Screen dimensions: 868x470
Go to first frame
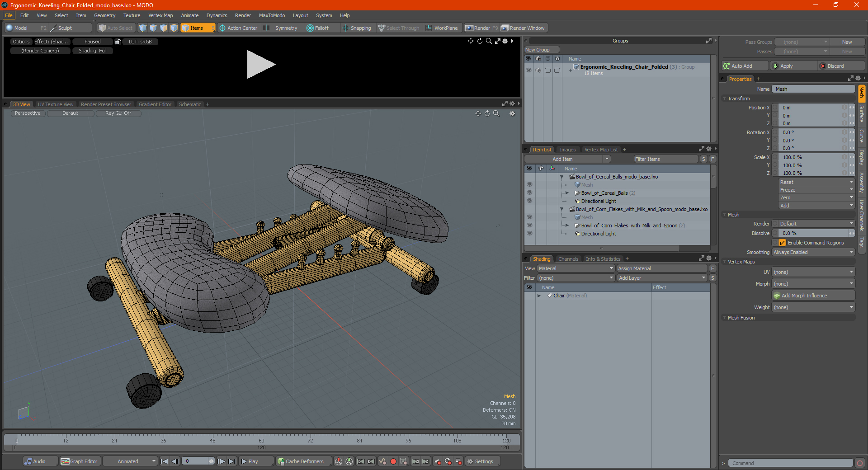click(x=165, y=461)
